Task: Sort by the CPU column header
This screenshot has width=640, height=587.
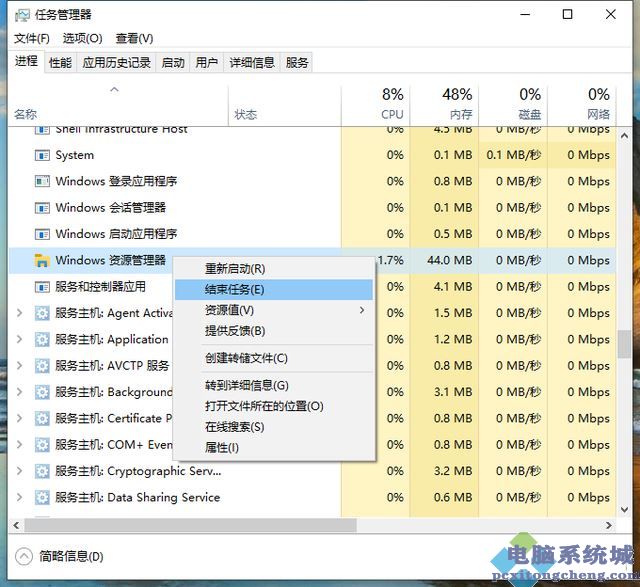Action: (x=376, y=105)
